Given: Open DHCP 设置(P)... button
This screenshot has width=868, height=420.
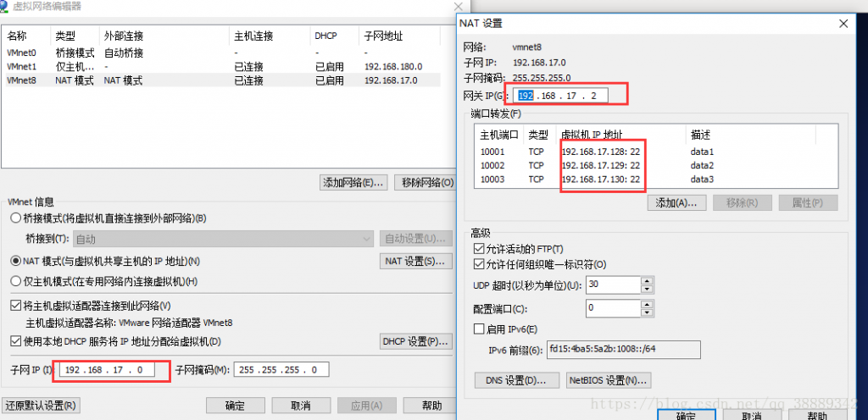Looking at the screenshot, I should [x=415, y=341].
